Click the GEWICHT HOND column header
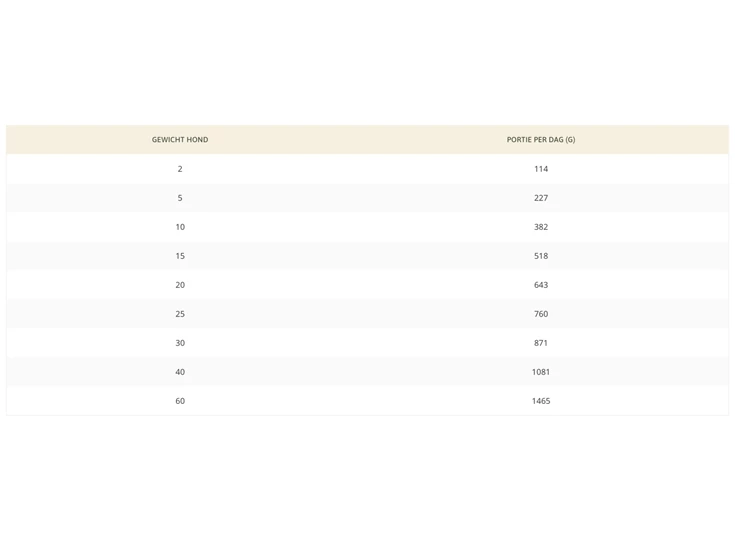 [x=180, y=140]
